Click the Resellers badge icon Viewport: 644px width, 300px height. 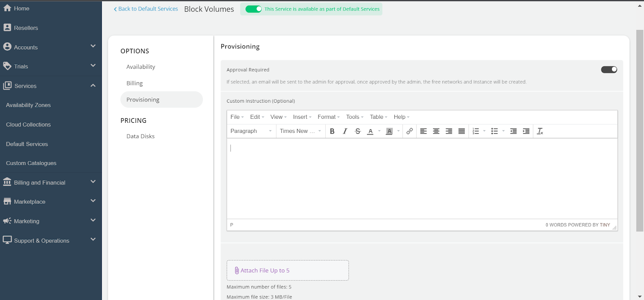click(7, 27)
